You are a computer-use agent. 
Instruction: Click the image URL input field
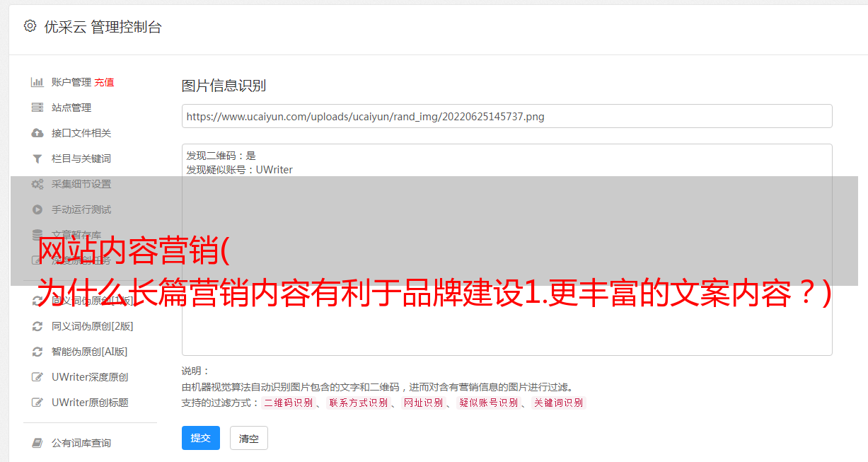click(507, 116)
